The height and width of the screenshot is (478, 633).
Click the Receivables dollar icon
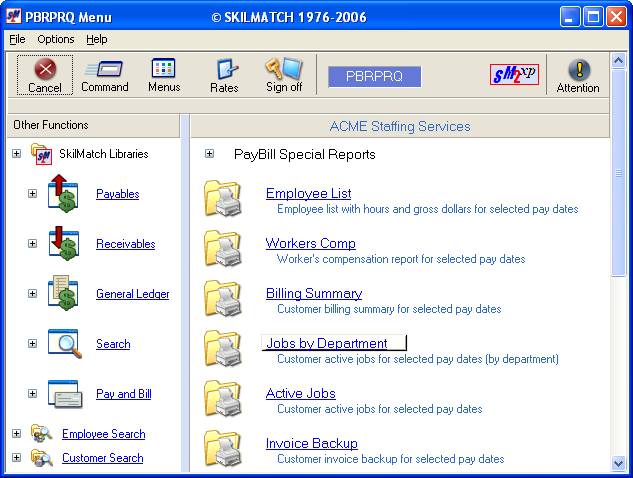[64, 243]
